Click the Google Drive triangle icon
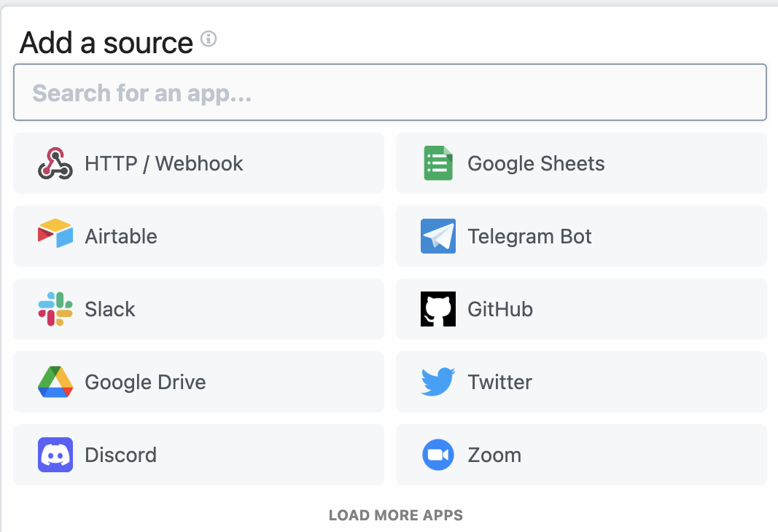Image resolution: width=778 pixels, height=532 pixels. 55,382
